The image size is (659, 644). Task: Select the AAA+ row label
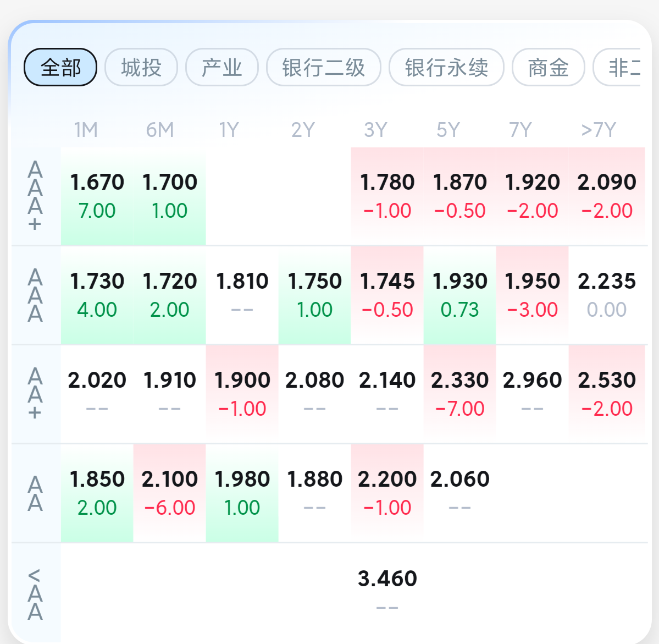(35, 196)
